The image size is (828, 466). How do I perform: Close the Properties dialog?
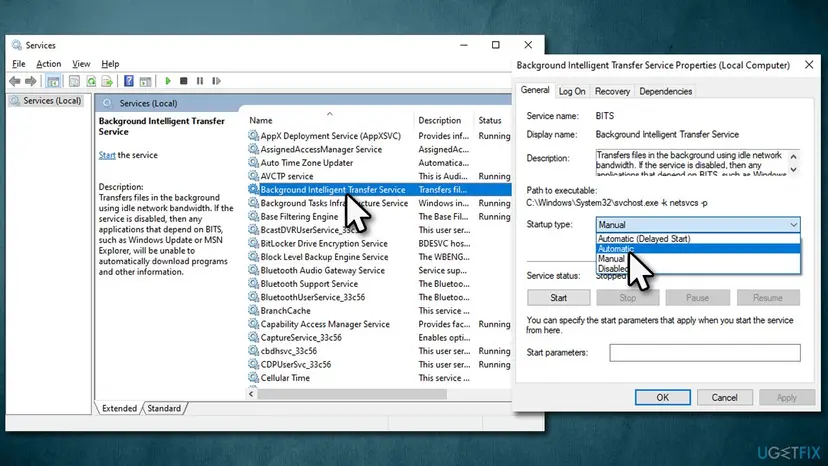tap(809, 64)
